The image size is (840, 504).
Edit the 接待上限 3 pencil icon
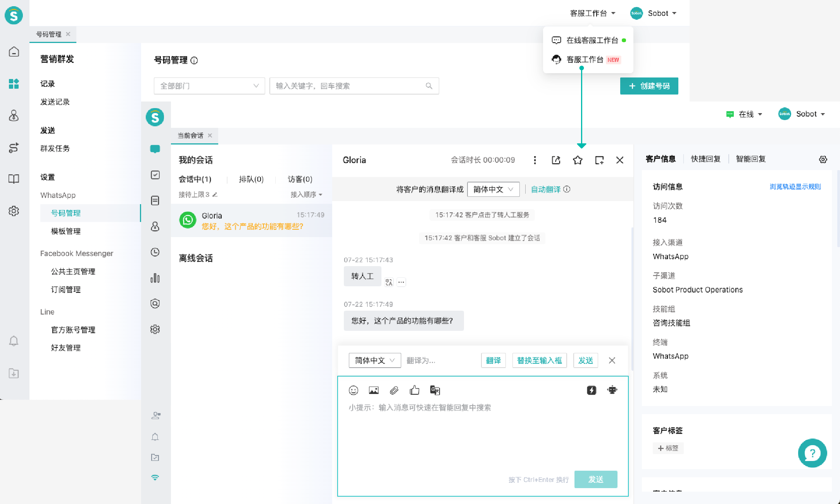215,194
